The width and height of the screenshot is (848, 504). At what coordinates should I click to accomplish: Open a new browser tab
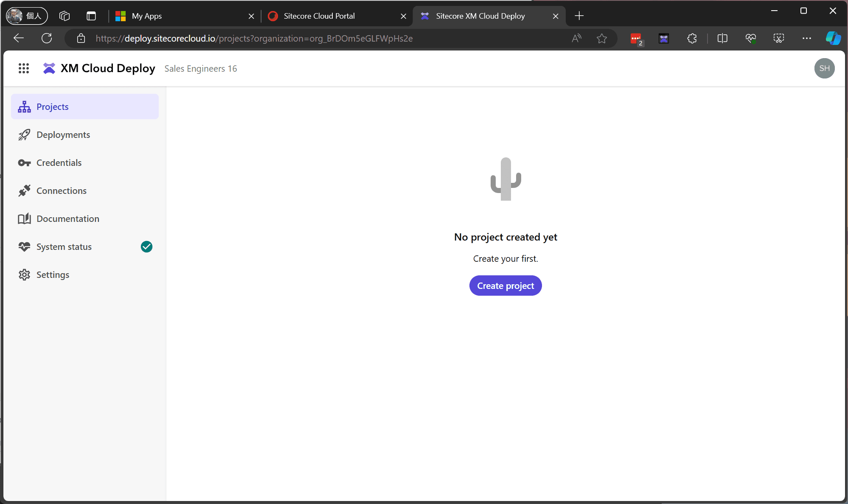(579, 16)
